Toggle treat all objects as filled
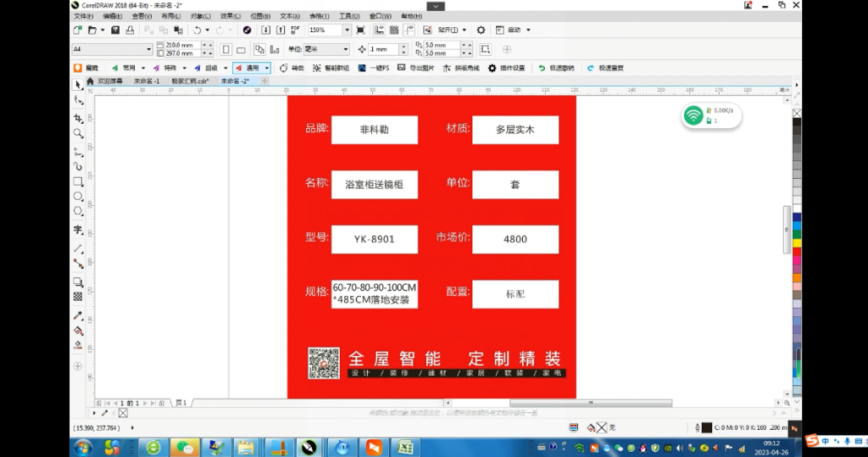Image resolution: width=868 pixels, height=457 pixels. click(486, 49)
